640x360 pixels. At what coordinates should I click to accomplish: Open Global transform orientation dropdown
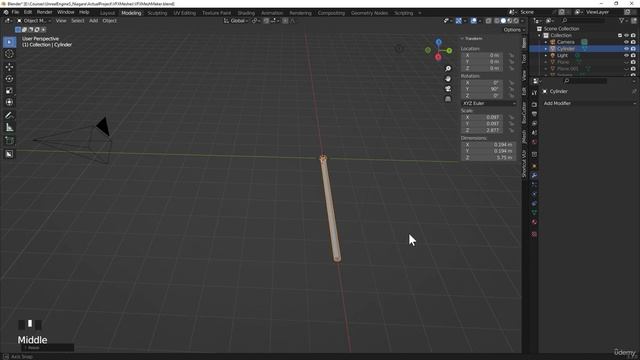[x=236, y=21]
